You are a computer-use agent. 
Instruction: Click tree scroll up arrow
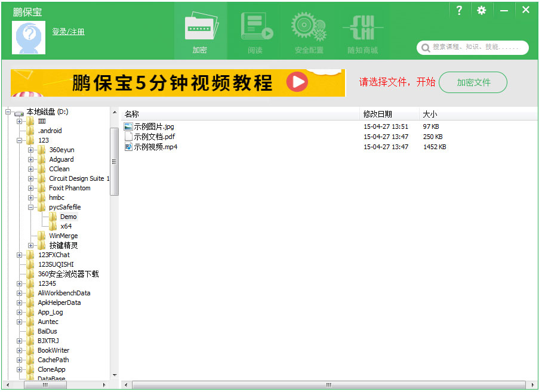pyautogui.click(x=115, y=113)
